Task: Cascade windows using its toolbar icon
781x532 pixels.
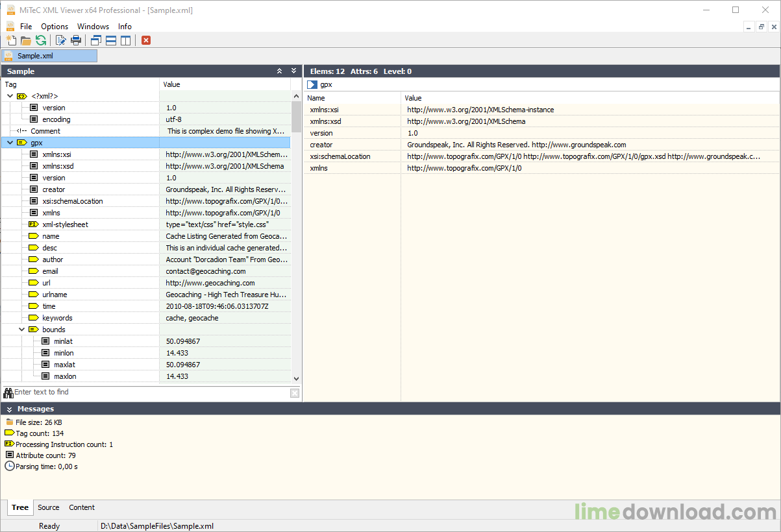Action: [95, 40]
